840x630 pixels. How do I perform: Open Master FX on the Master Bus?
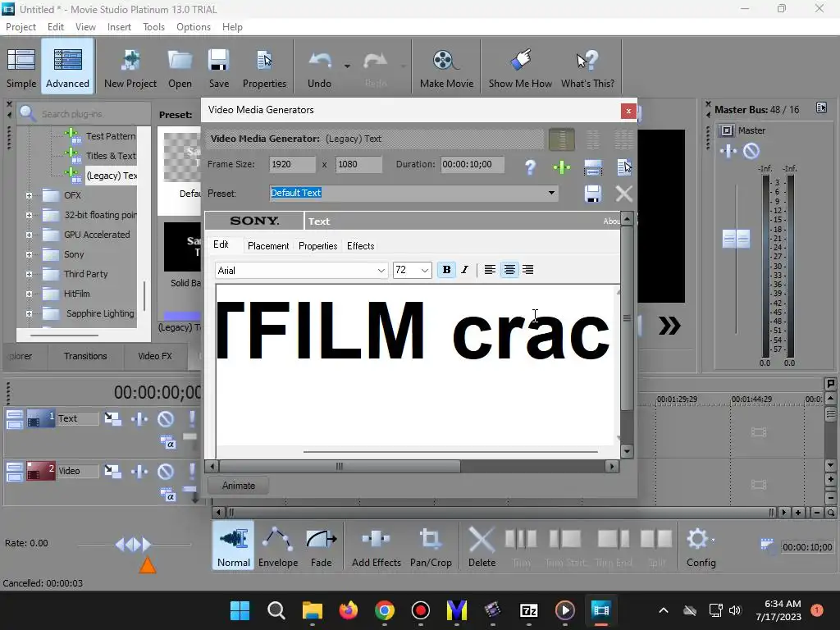pos(728,151)
